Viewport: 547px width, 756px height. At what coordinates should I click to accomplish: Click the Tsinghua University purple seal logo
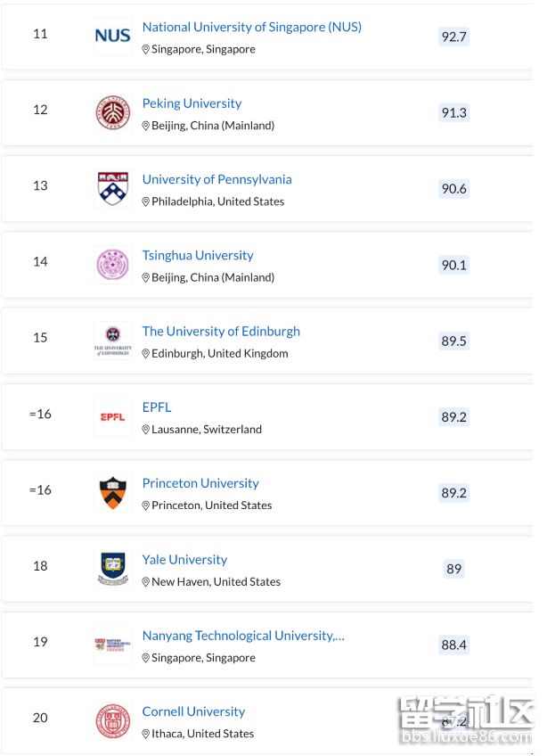[x=113, y=265]
